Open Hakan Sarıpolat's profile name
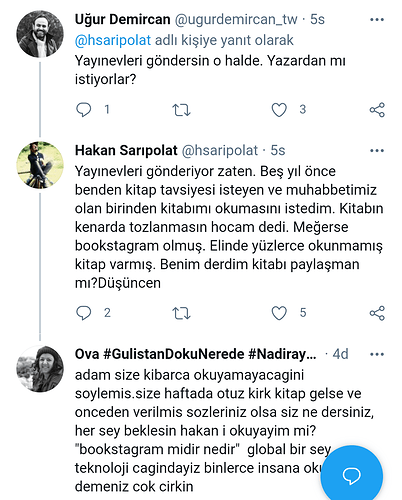 pyautogui.click(x=126, y=150)
